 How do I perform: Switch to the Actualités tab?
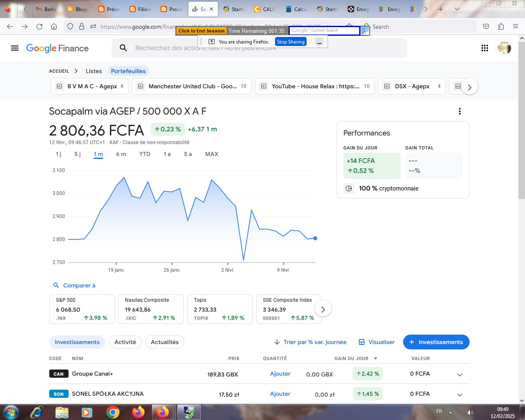click(165, 342)
